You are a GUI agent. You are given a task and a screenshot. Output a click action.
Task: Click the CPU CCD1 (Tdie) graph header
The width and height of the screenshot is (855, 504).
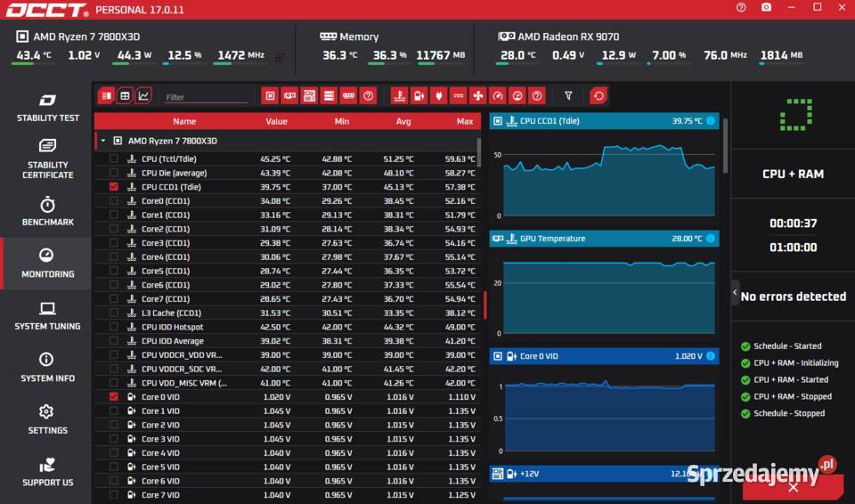604,120
